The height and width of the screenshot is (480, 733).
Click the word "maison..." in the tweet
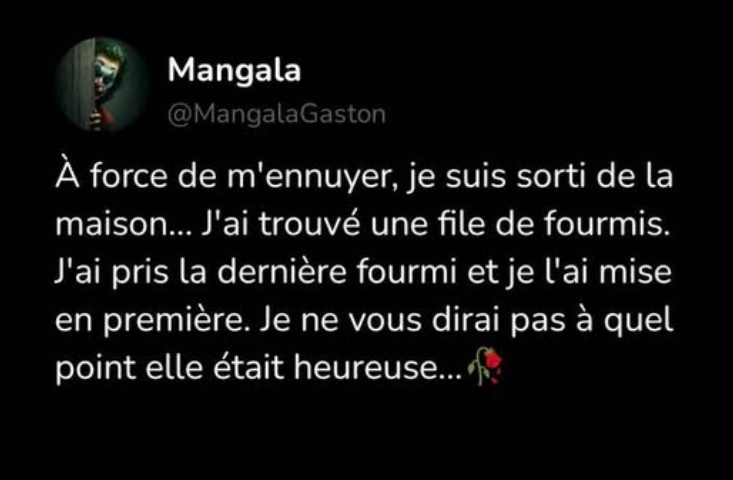[124, 224]
